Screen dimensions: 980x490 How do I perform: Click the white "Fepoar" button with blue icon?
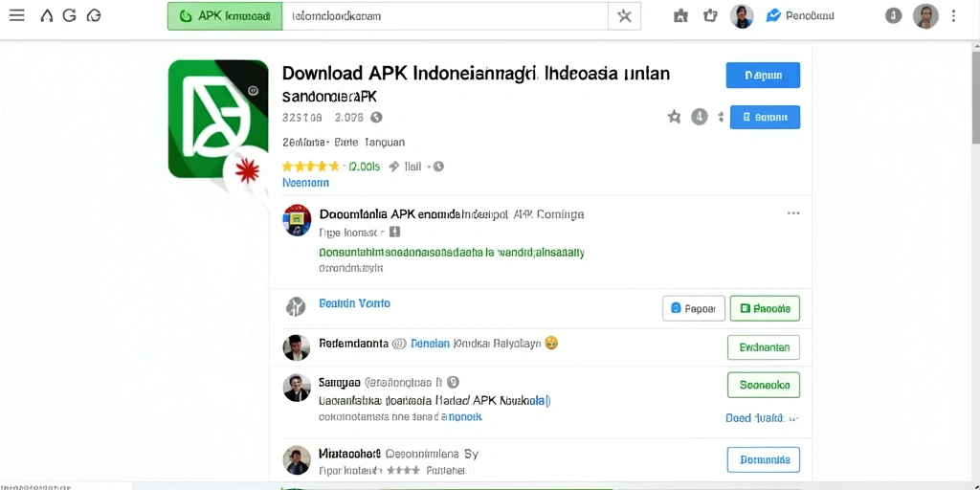coord(694,308)
